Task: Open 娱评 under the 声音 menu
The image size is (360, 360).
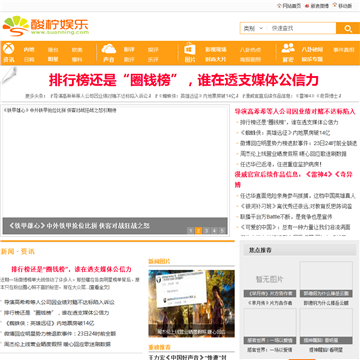Action: pos(153,50)
